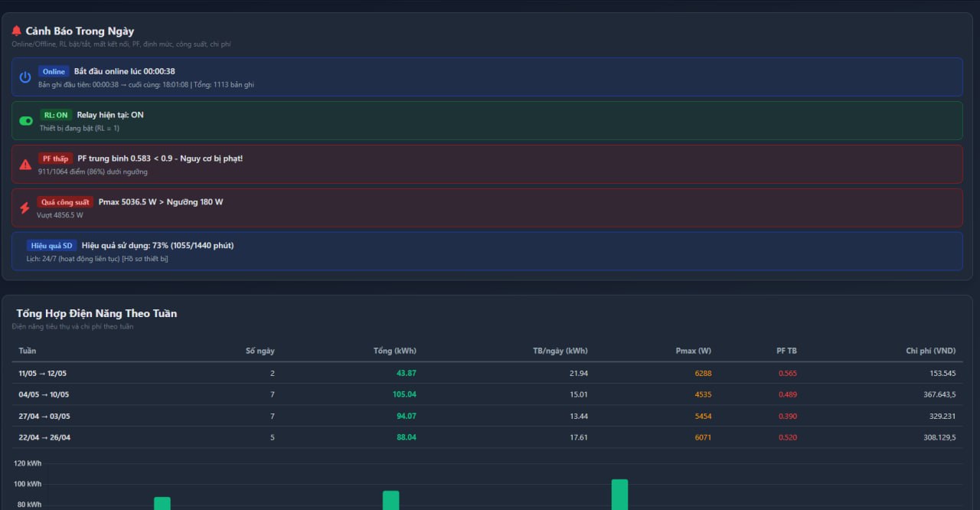
Task: Click the Chi phí (VND) column header
Action: pyautogui.click(x=931, y=351)
